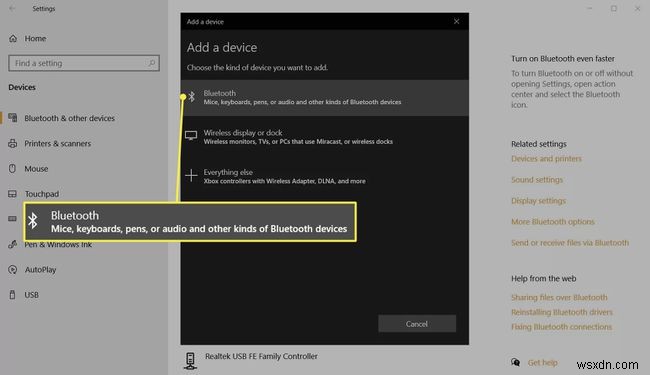Click the plus icon for Everything else
The image size is (650, 375).
click(191, 175)
